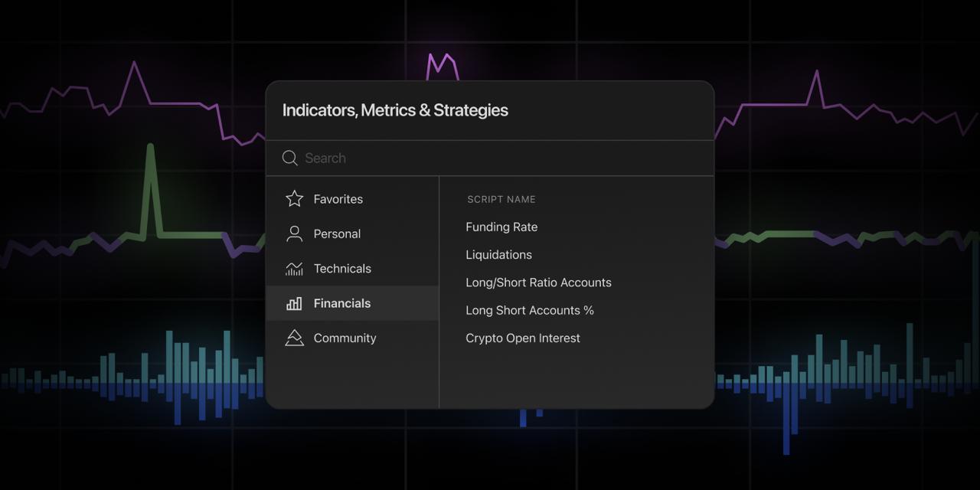Click the Favorites star icon

294,199
